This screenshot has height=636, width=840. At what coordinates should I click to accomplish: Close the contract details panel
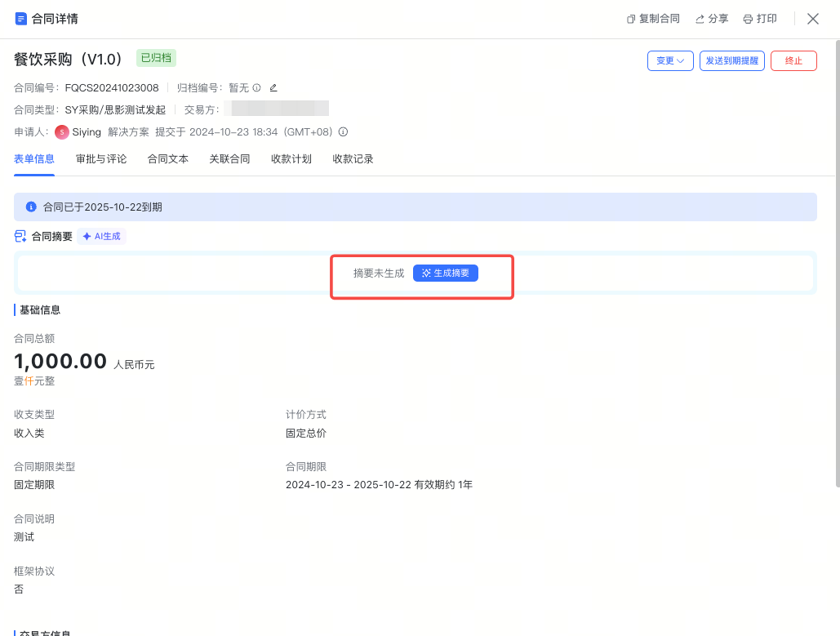coord(813,19)
